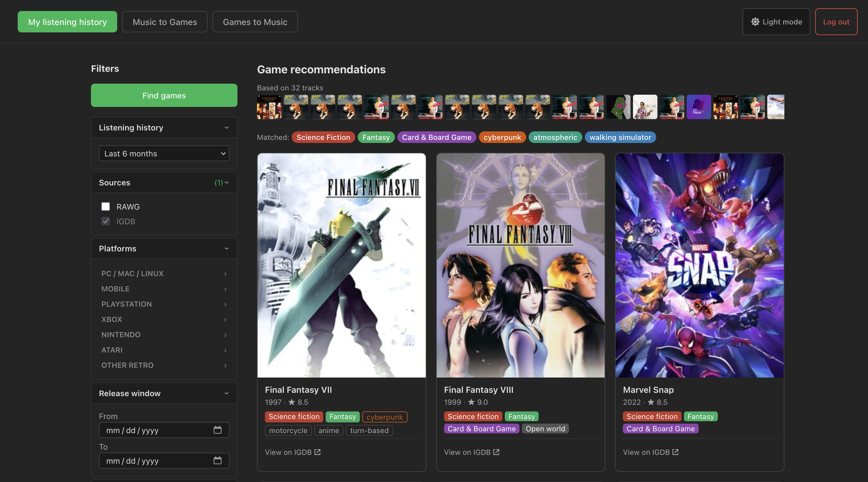Enable the RAWG source checkbox

(x=106, y=206)
